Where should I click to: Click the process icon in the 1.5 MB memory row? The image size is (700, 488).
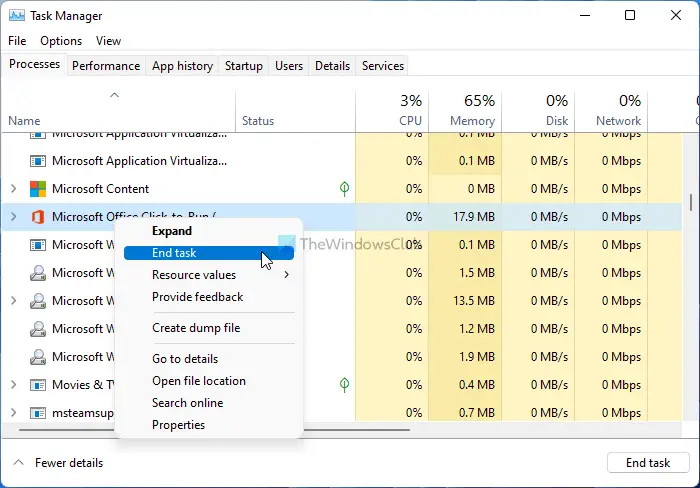(38, 273)
